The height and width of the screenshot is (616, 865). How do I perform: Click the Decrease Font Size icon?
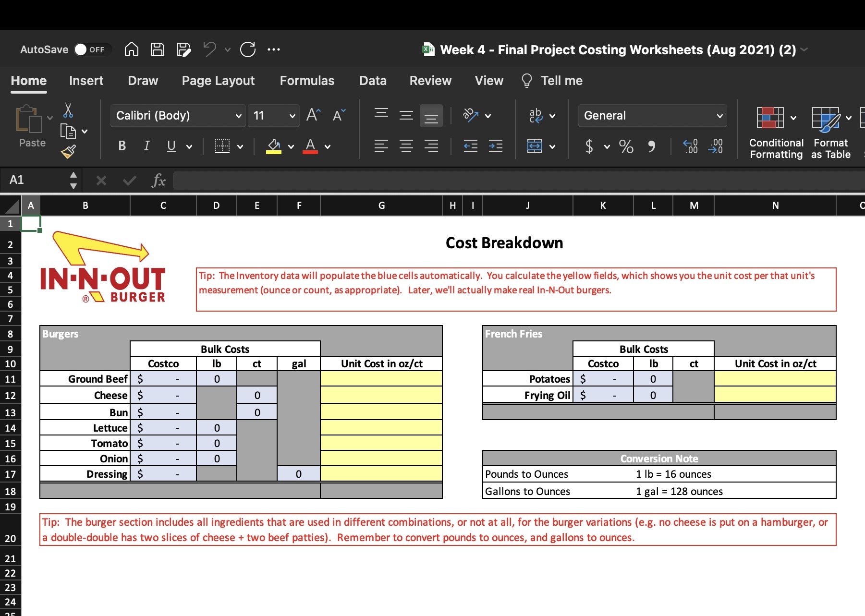coord(339,115)
